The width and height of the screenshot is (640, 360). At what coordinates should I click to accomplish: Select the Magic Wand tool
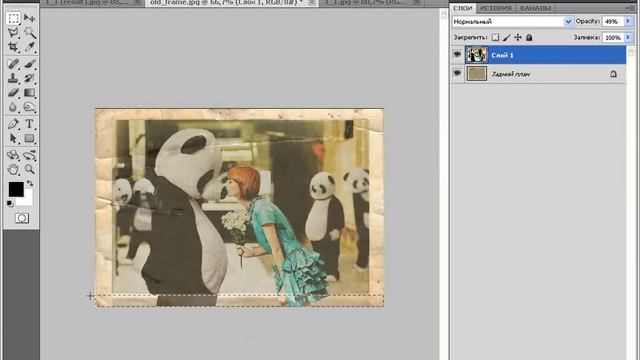point(29,33)
